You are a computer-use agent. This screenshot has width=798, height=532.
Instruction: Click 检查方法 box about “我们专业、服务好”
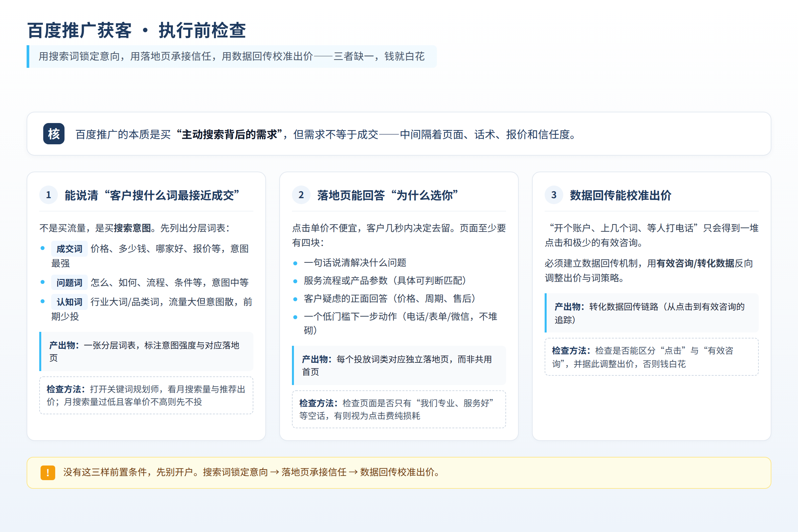tap(399, 409)
